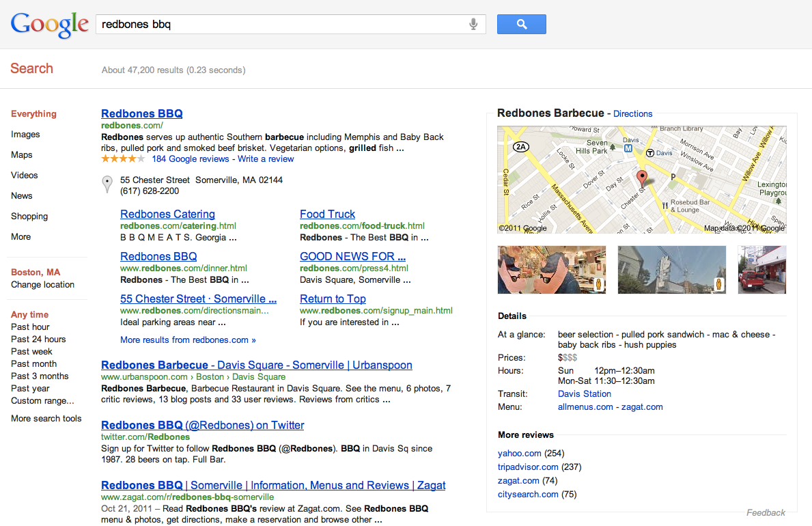Screen dimensions: 812x526
Task: Click the microphone voice search icon
Action: pyautogui.click(x=473, y=25)
